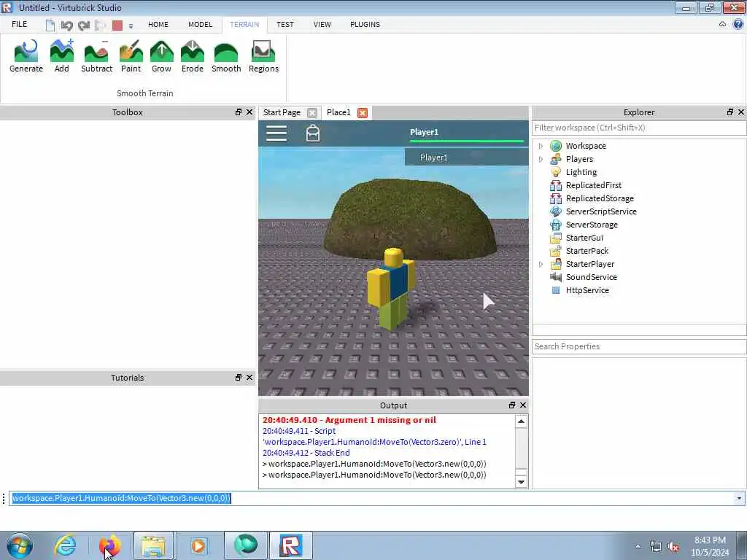
Task: Close the Toolbox panel
Action: (249, 112)
